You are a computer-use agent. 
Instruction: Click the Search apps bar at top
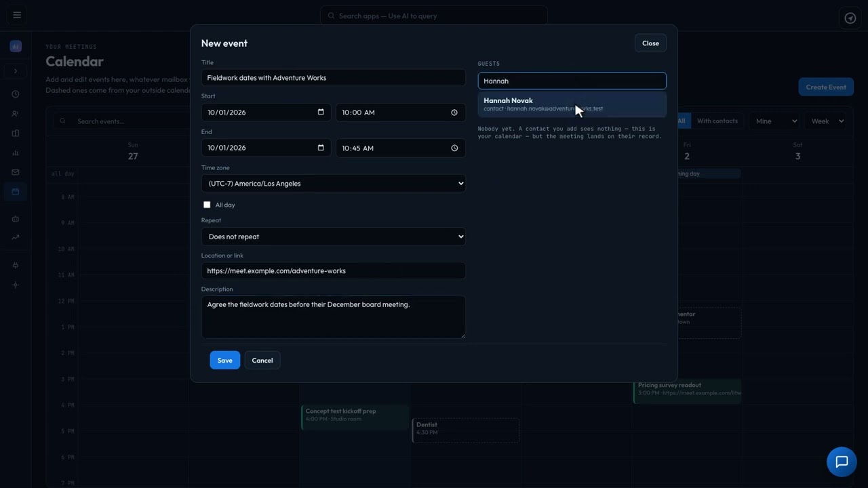tap(434, 16)
